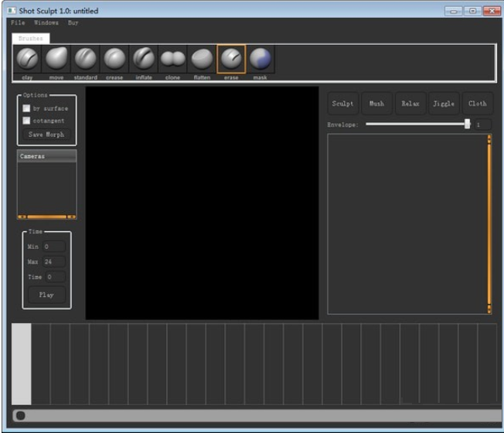Select the clay brush icon
Screen dimensions: 504x433
[28, 60]
